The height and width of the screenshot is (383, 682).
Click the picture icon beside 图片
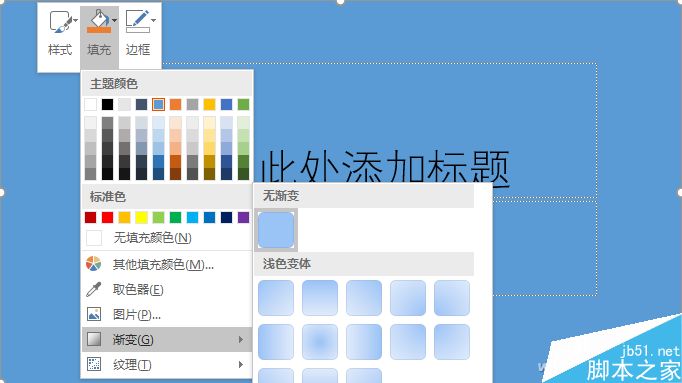[94, 314]
